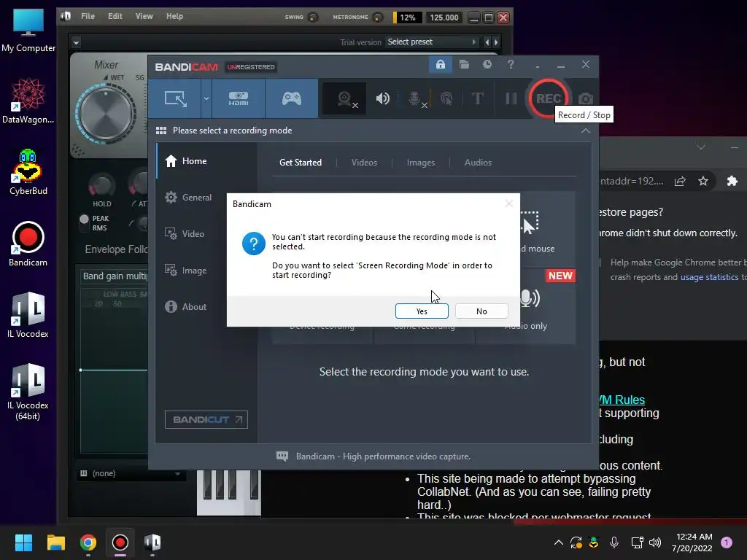Click the BANDICUT link button

click(206, 419)
